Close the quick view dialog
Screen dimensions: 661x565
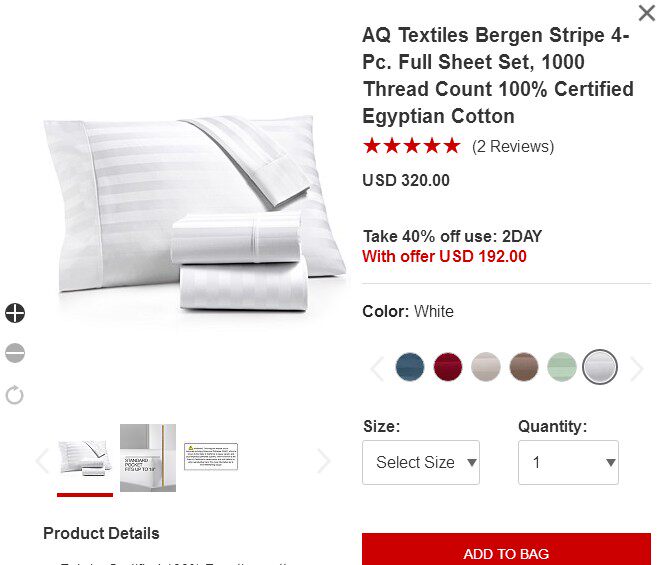(647, 13)
